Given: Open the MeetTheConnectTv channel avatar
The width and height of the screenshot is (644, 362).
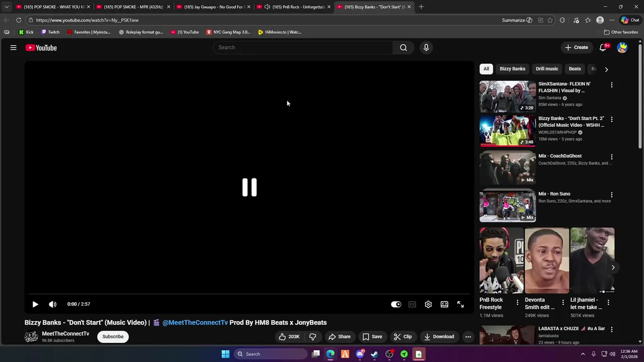Looking at the screenshot, I should click(x=31, y=336).
